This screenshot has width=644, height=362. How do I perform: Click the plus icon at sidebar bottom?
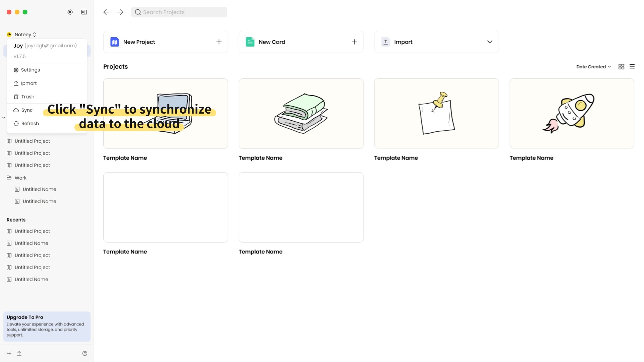click(9, 354)
